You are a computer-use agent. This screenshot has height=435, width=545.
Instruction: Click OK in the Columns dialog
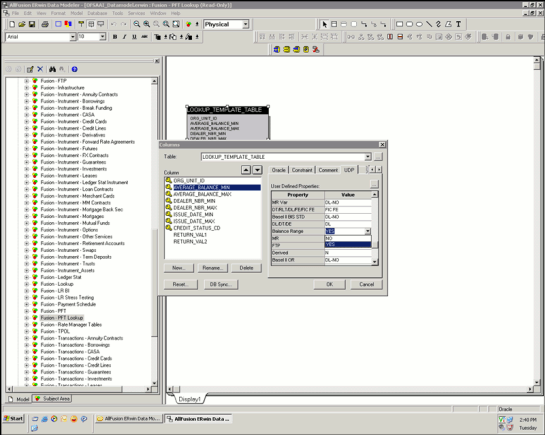coord(330,285)
